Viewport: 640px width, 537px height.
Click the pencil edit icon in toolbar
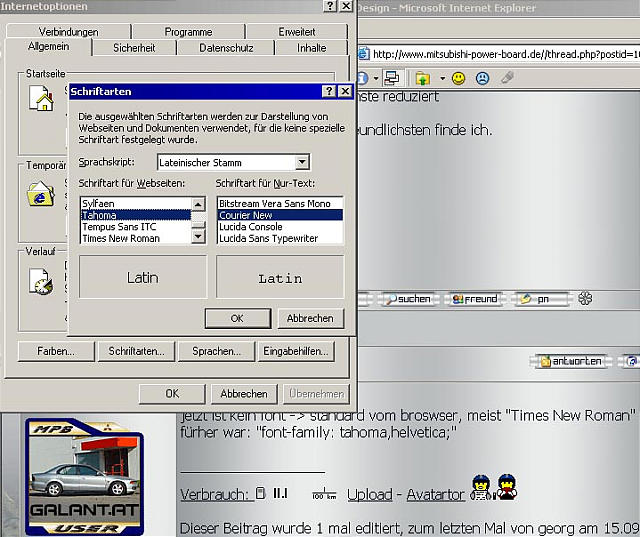508,78
